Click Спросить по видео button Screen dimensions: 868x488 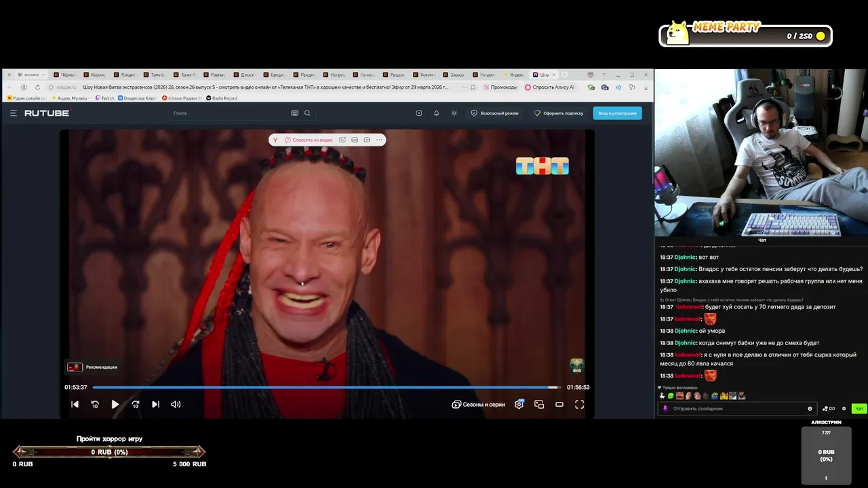[309, 140]
